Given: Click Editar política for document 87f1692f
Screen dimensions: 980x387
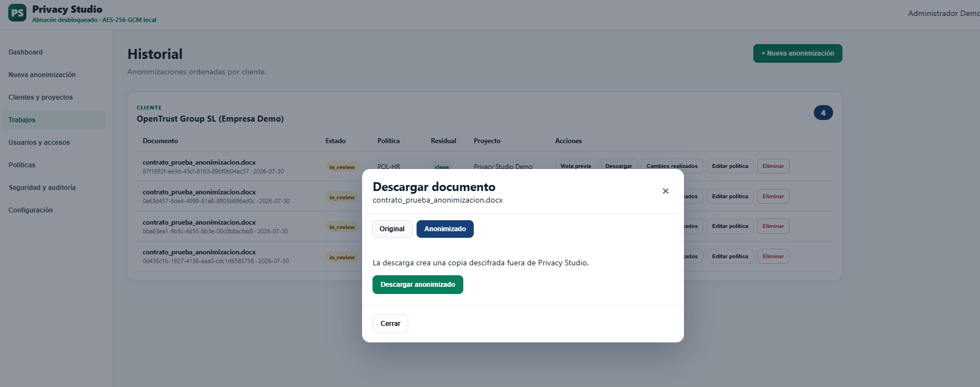Looking at the screenshot, I should tap(730, 166).
